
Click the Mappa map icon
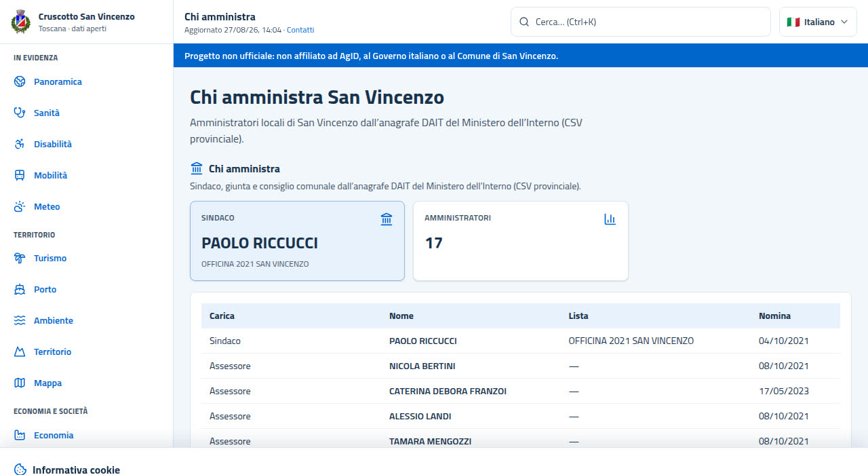tap(20, 383)
